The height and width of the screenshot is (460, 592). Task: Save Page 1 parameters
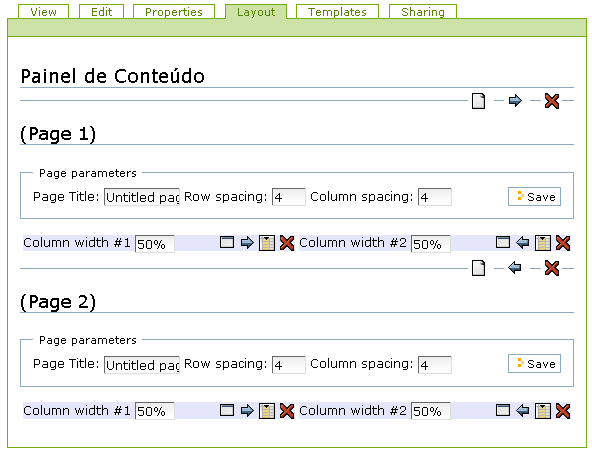pyautogui.click(x=534, y=197)
